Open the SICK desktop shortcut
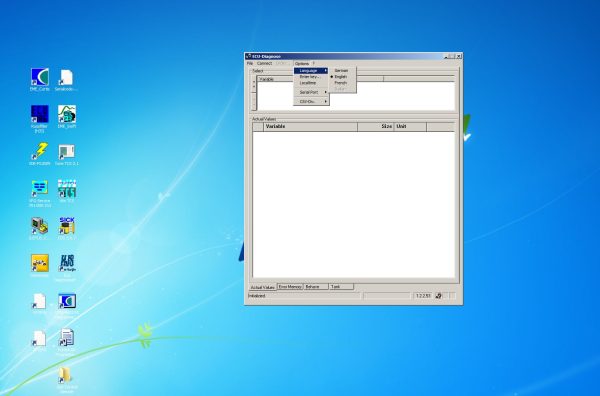Screen dimensions: 600x396 coord(67,228)
